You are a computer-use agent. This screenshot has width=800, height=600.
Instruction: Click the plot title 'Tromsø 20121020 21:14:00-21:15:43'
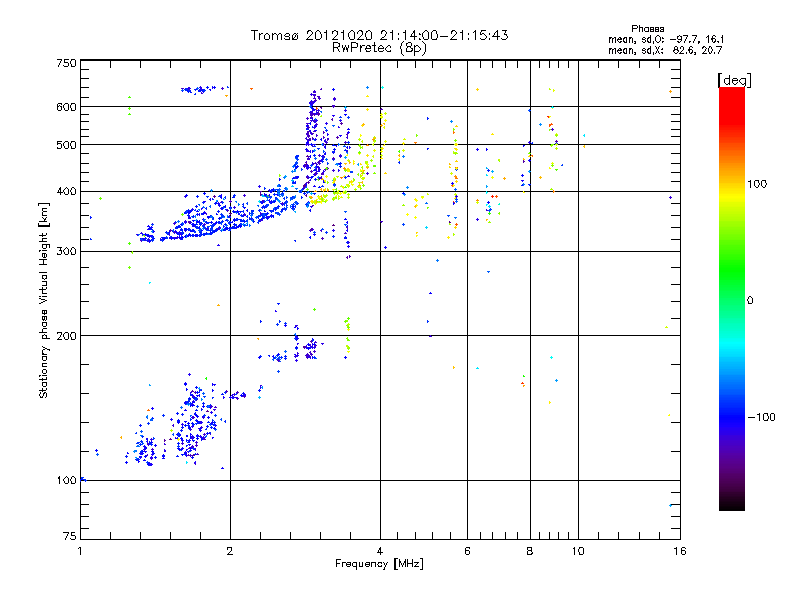[379, 35]
